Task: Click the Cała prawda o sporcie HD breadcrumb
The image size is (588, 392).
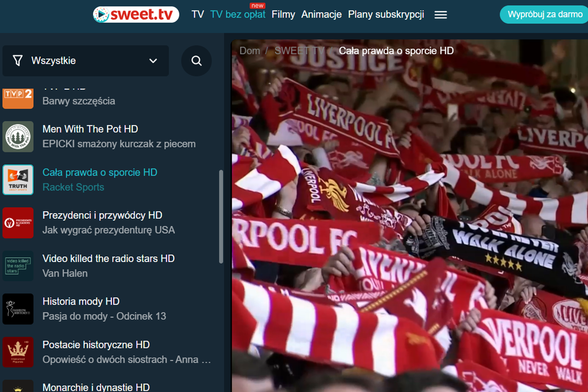Action: point(396,51)
